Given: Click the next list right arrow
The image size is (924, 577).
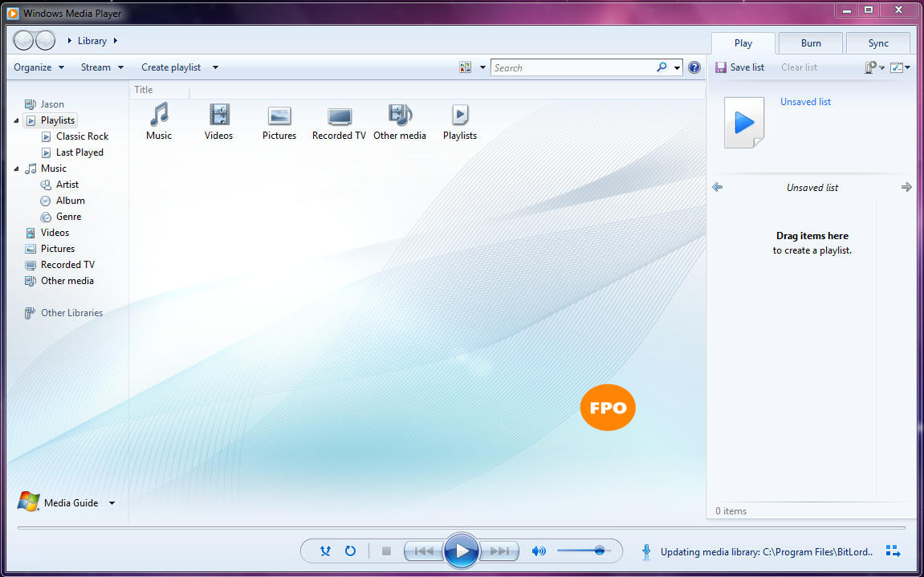Looking at the screenshot, I should pos(906,188).
